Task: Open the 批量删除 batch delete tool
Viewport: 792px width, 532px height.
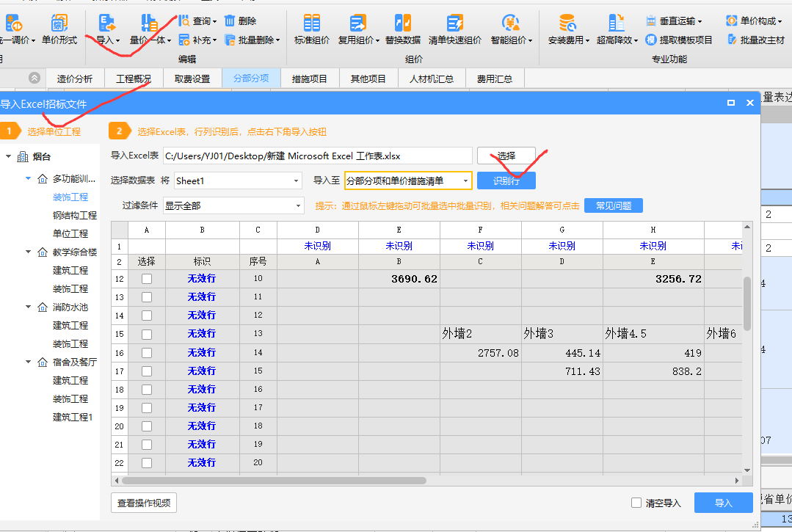Action: tap(252, 40)
